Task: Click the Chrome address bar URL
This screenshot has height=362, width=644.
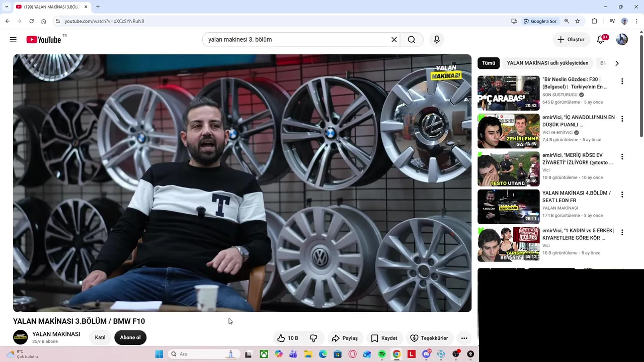Action: (x=104, y=21)
